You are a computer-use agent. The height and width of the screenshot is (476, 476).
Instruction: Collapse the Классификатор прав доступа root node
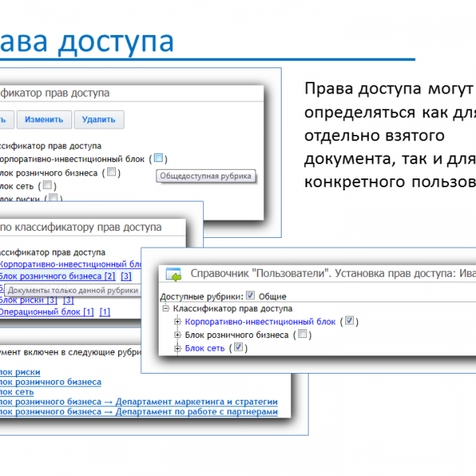[x=165, y=309]
